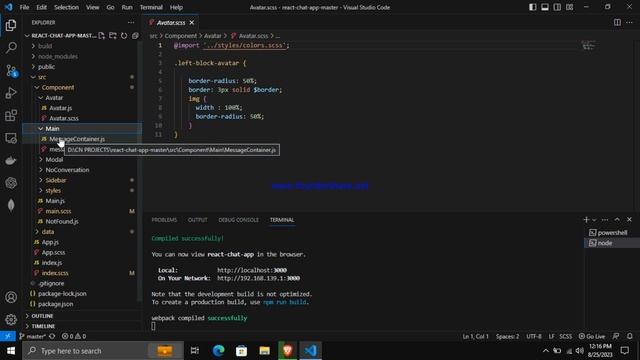The height and width of the screenshot is (360, 640).
Task: Open errors and warnings count
Action: coord(74,336)
